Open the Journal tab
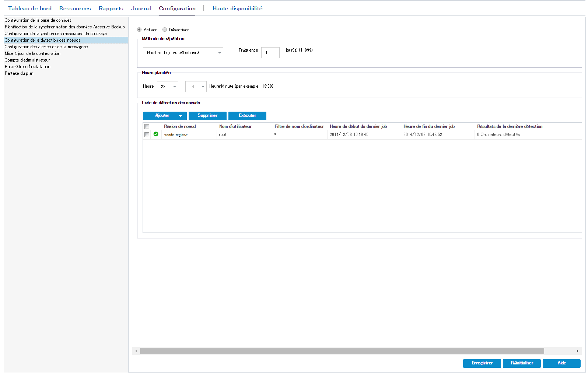This screenshot has height=374, width=588. [x=141, y=8]
